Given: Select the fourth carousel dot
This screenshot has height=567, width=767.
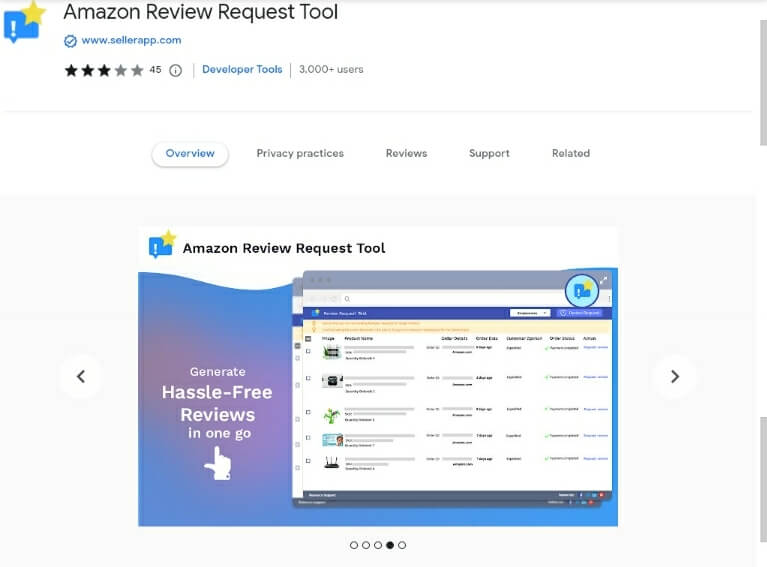Looking at the screenshot, I should 390,545.
